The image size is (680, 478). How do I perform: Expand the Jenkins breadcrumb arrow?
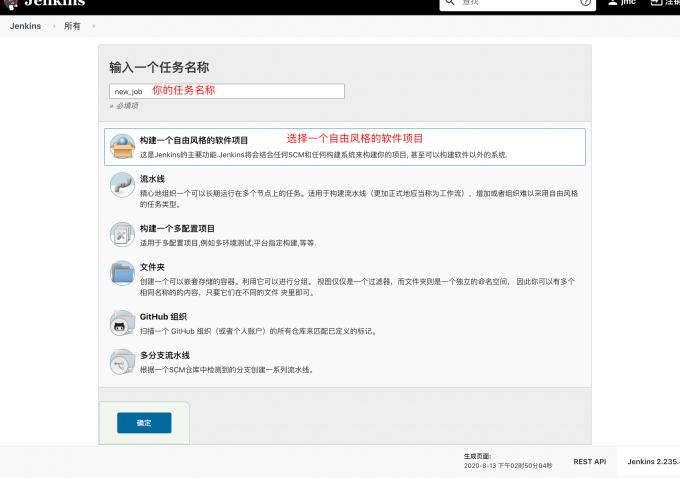(x=54, y=26)
